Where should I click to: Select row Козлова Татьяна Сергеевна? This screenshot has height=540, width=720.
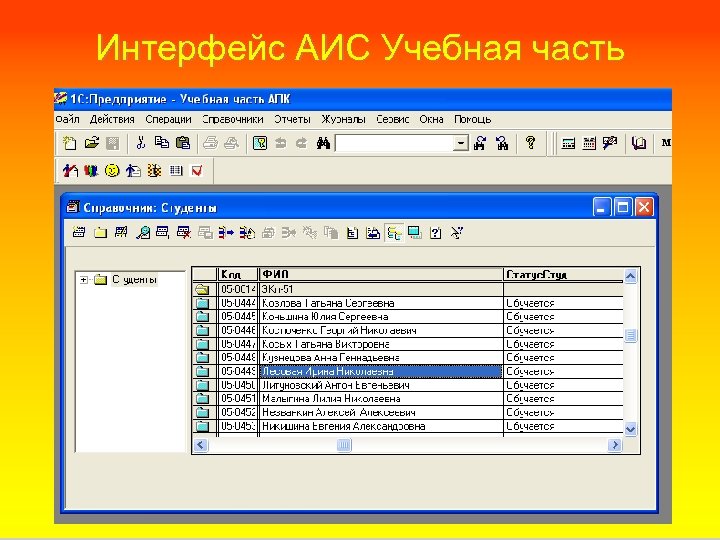[x=408, y=303]
